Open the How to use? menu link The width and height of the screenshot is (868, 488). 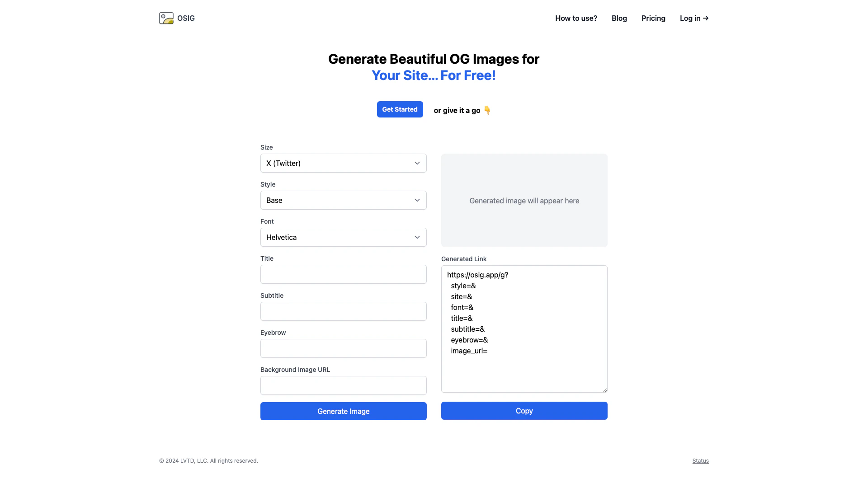(x=576, y=18)
